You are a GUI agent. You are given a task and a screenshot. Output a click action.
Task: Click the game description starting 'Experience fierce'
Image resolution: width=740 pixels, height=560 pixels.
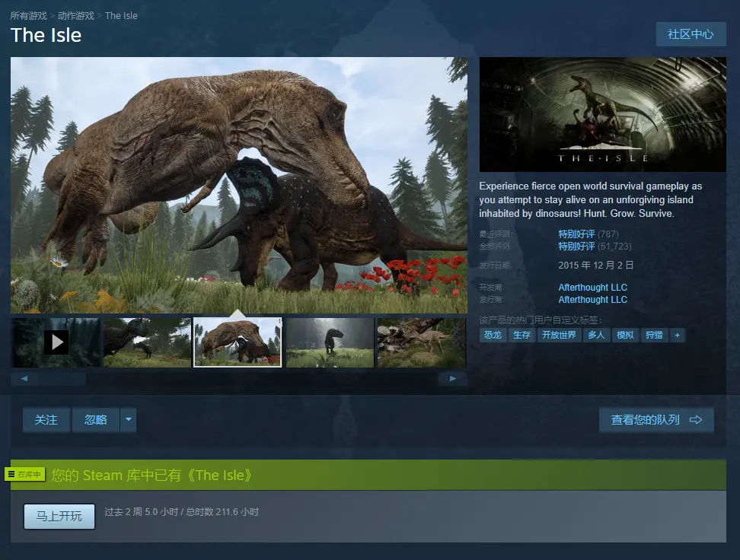(590, 199)
